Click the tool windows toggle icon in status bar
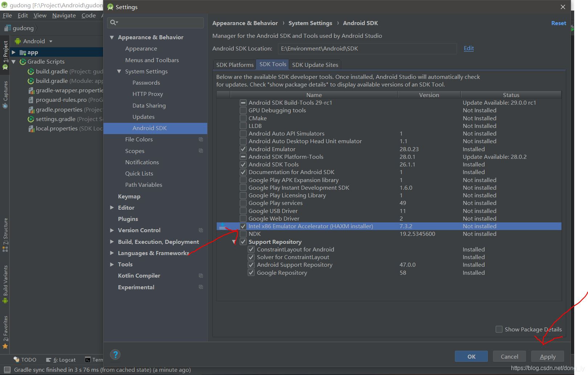 click(x=7, y=370)
